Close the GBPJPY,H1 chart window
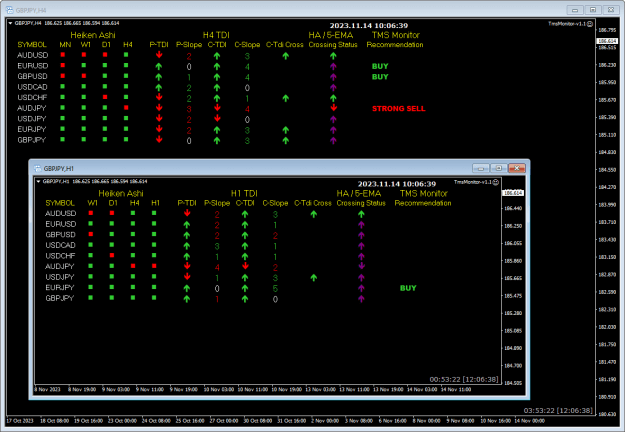 517,168
